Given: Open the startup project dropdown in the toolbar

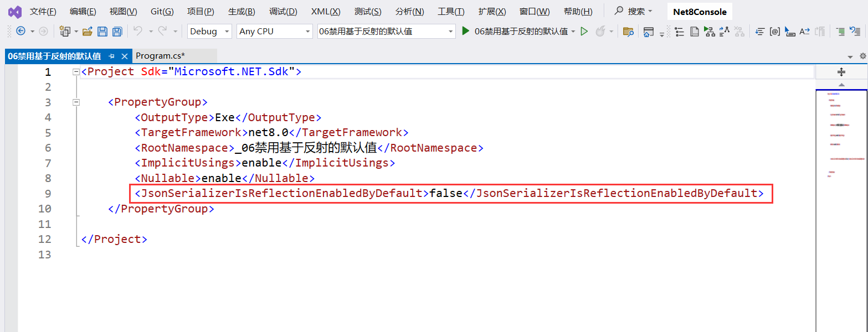Looking at the screenshot, I should [386, 32].
